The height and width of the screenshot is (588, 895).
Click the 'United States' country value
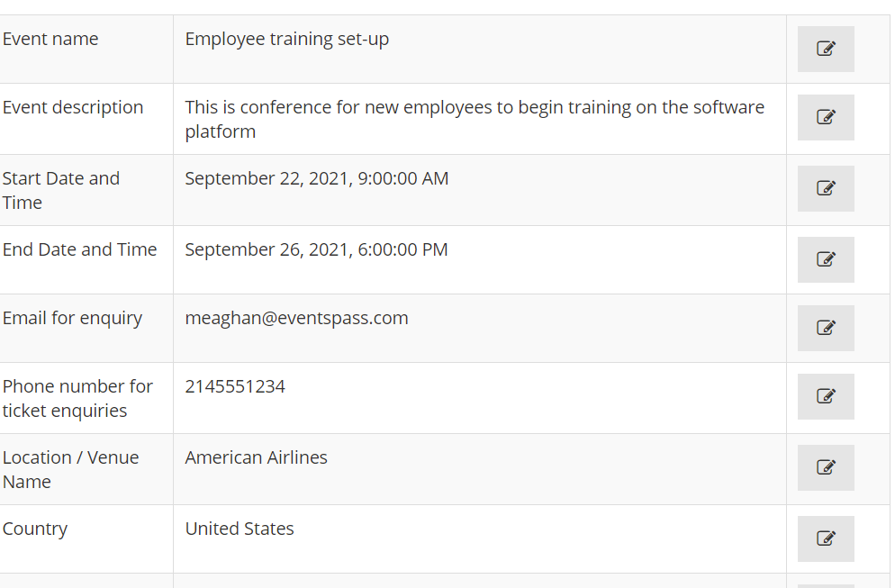240,529
